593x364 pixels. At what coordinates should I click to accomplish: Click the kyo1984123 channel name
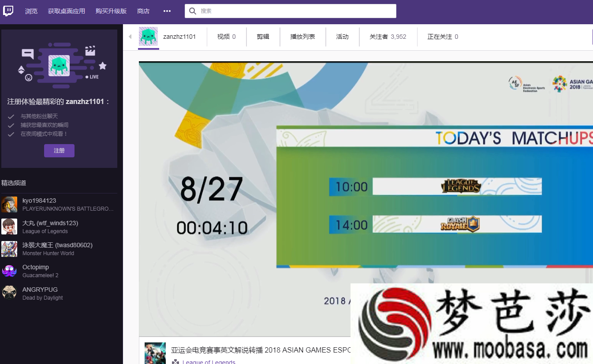coord(39,201)
